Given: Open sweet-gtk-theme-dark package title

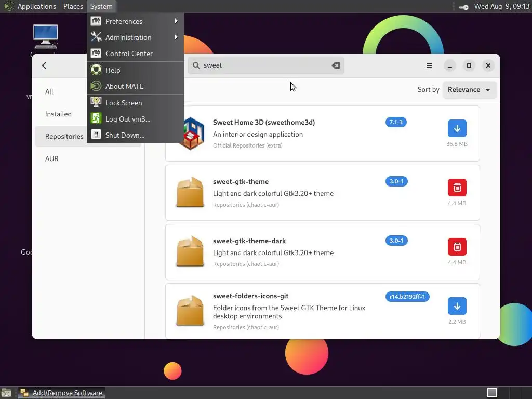Looking at the screenshot, I should coord(249,241).
